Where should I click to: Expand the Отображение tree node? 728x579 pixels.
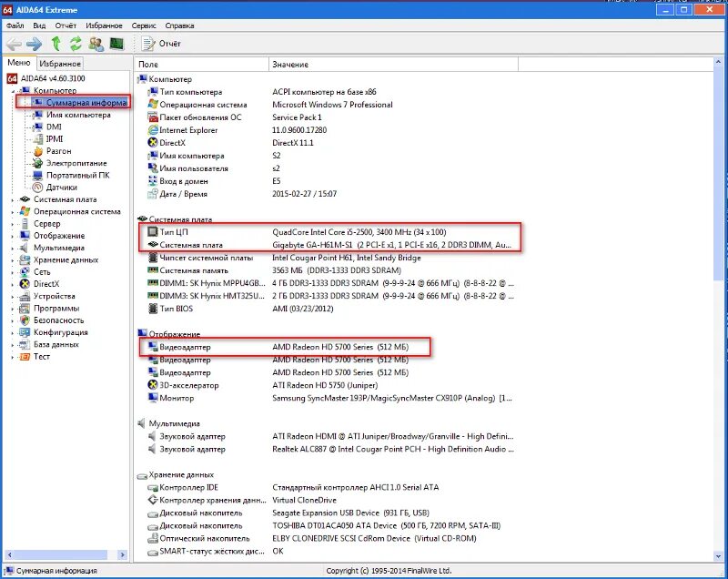pyautogui.click(x=13, y=236)
